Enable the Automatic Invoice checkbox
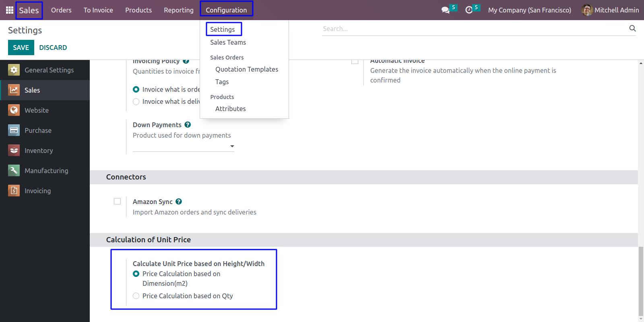The image size is (644, 322). pyautogui.click(x=355, y=62)
